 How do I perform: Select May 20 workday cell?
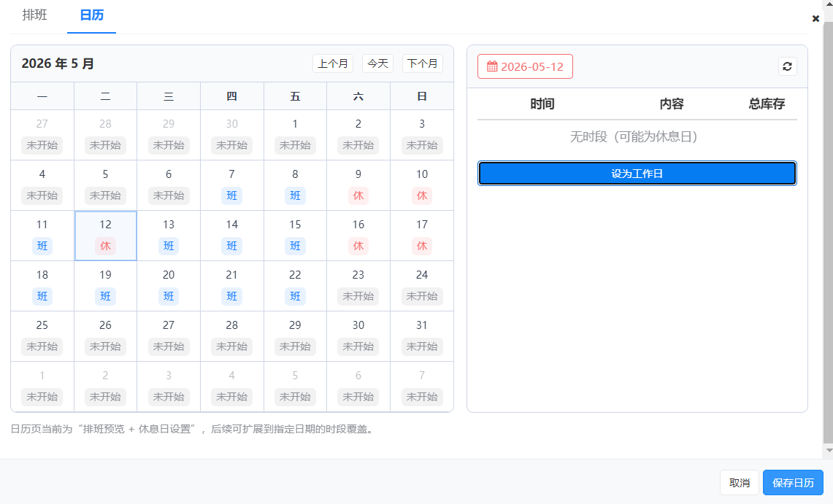[169, 286]
